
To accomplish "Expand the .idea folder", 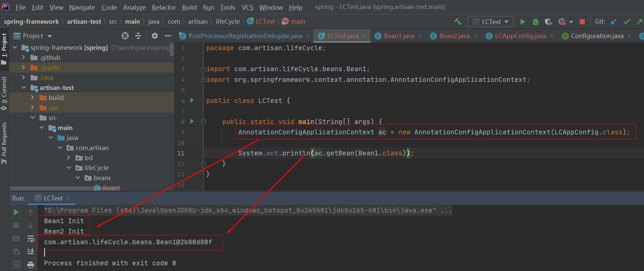I will pyautogui.click(x=23, y=78).
